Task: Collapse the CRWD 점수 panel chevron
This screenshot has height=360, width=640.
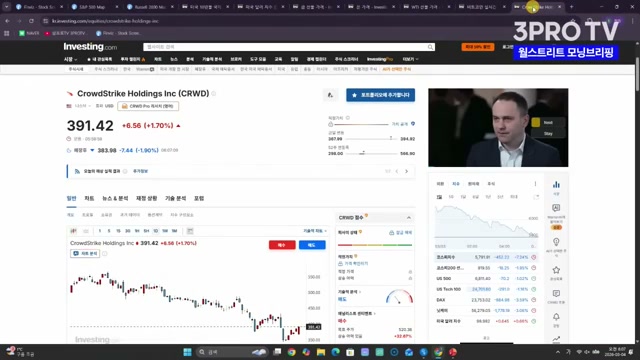Action: [x=409, y=218]
